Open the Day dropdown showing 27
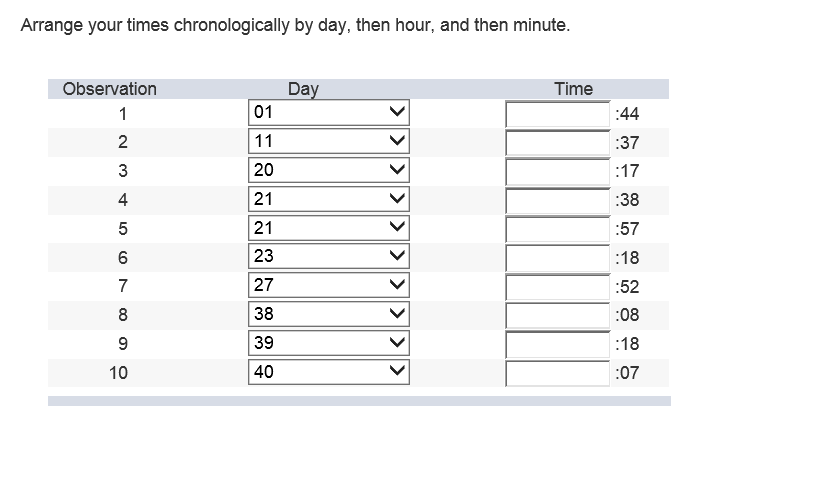The image size is (814, 477). pos(329,286)
